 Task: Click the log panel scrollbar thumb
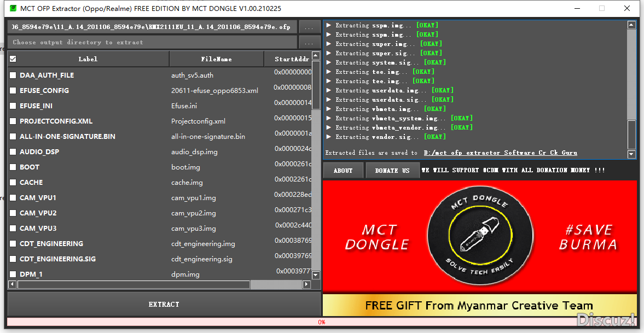point(631,134)
